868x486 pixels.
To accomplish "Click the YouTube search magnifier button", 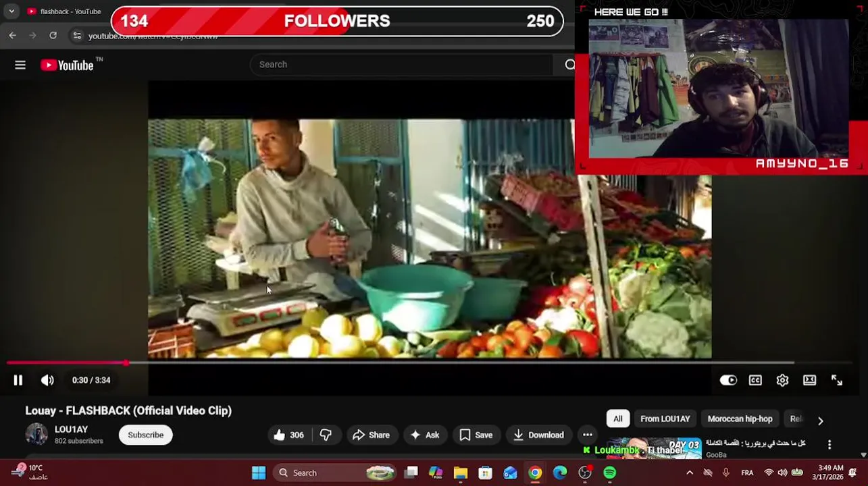I will tap(569, 65).
